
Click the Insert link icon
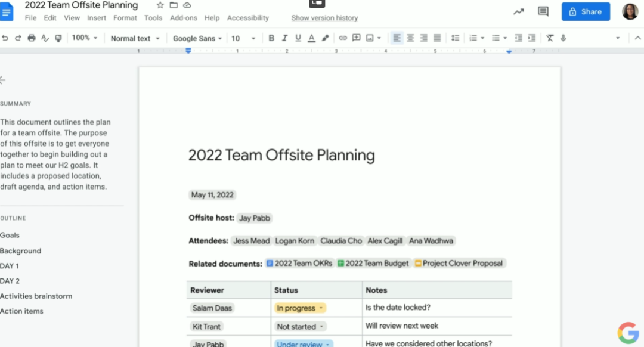point(342,38)
